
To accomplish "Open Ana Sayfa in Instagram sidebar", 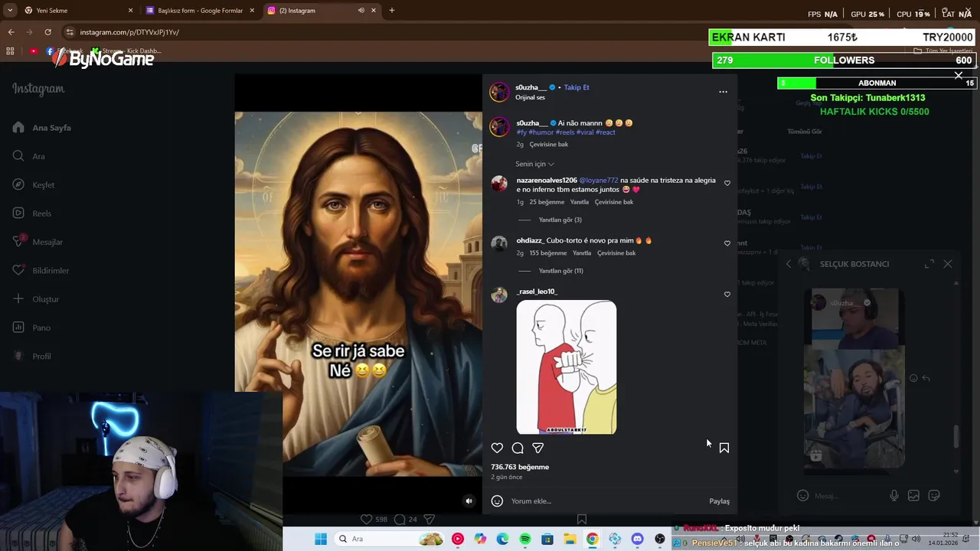I will coord(42,128).
